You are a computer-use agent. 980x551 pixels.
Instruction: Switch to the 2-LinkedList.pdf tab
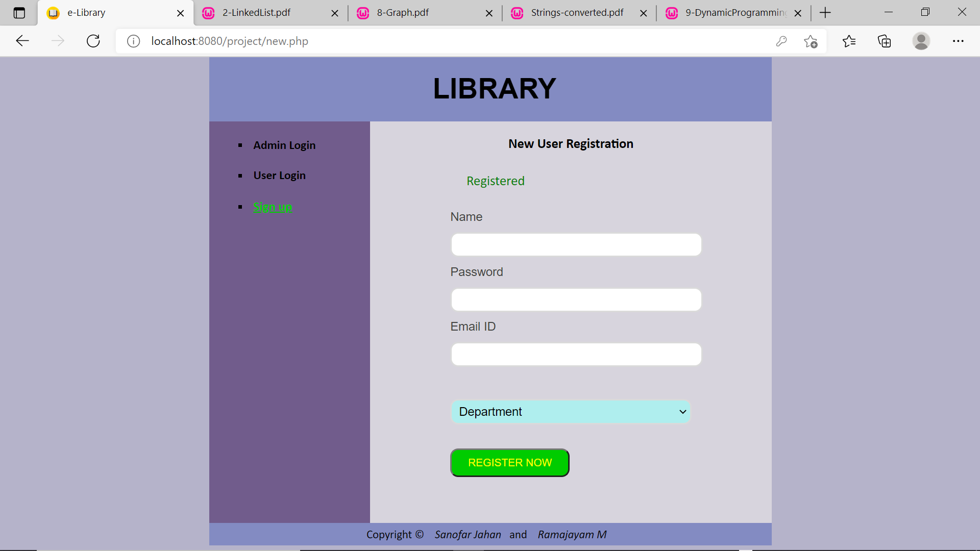pos(256,13)
